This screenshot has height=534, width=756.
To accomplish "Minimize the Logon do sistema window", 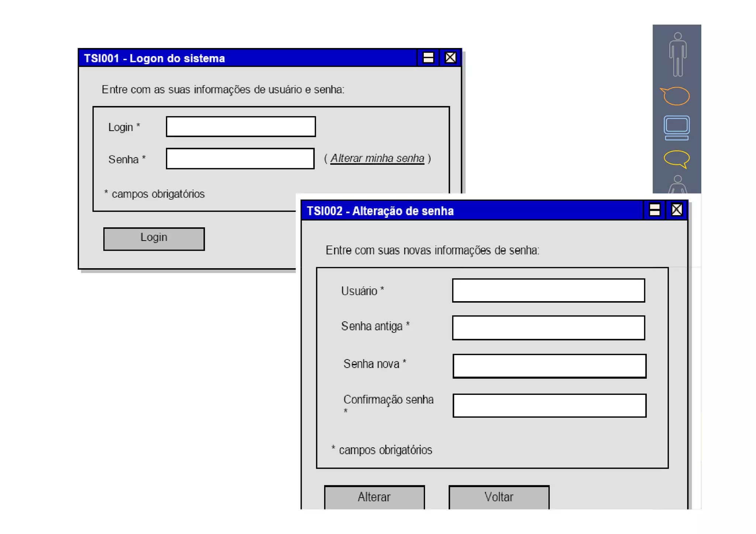I will 428,58.
